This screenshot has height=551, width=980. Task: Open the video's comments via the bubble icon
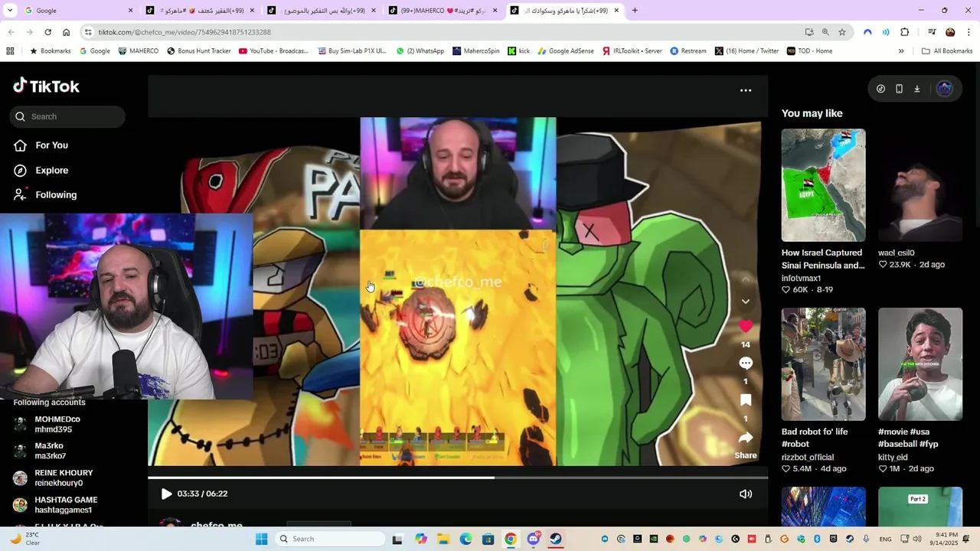click(746, 363)
